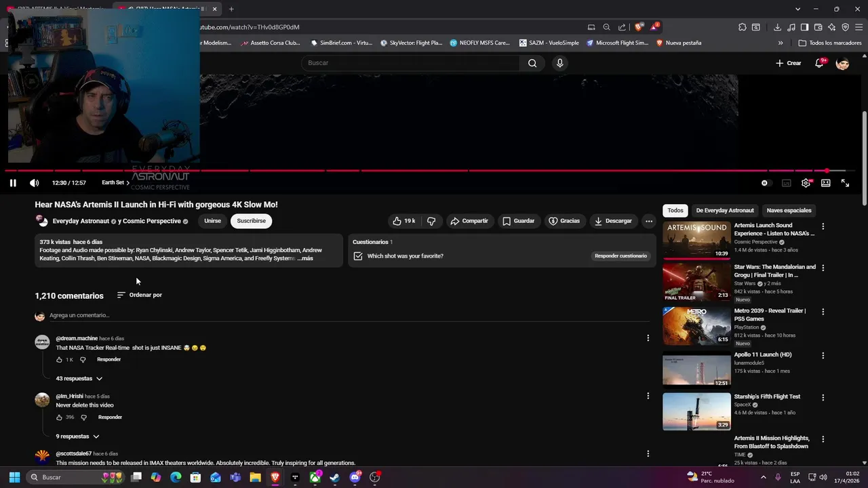This screenshot has width=868, height=488.
Task: Open options menu for @Im_Hrishi comment
Action: pyautogui.click(x=648, y=396)
